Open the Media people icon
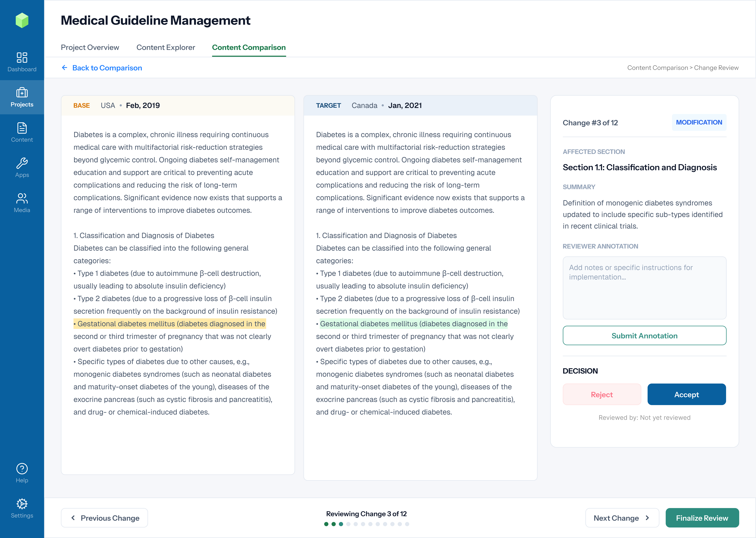 click(x=22, y=198)
